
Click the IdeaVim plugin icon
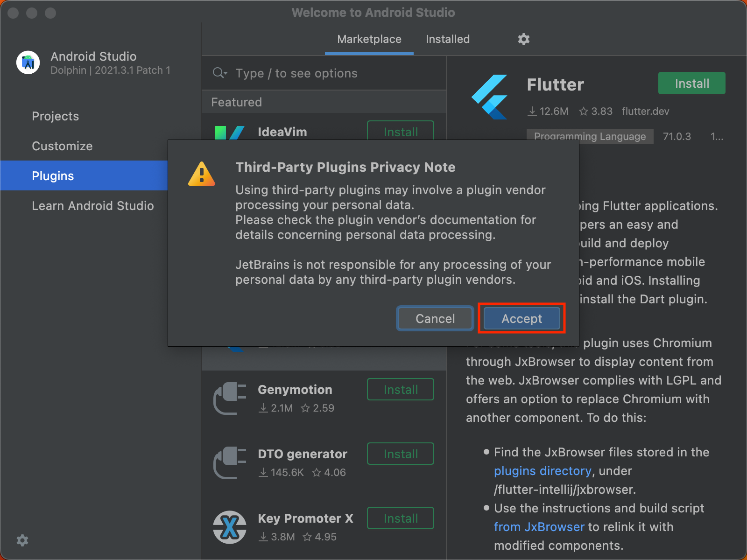229,133
